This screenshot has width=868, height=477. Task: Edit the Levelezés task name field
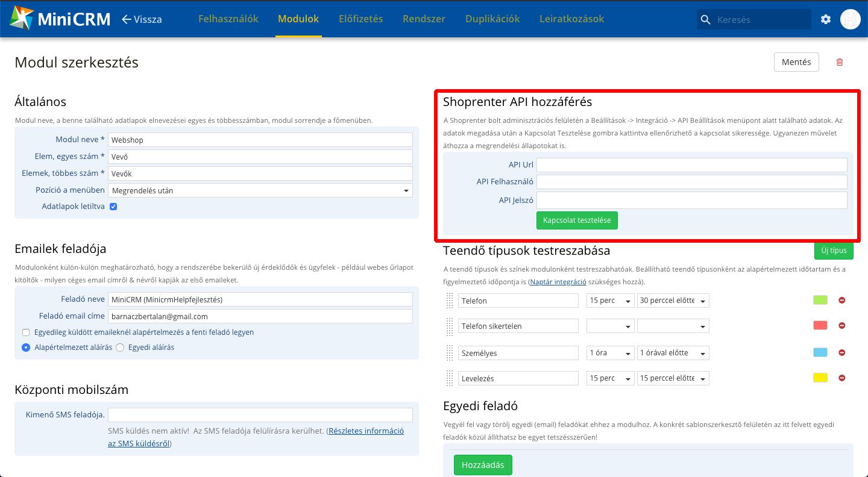click(x=518, y=378)
